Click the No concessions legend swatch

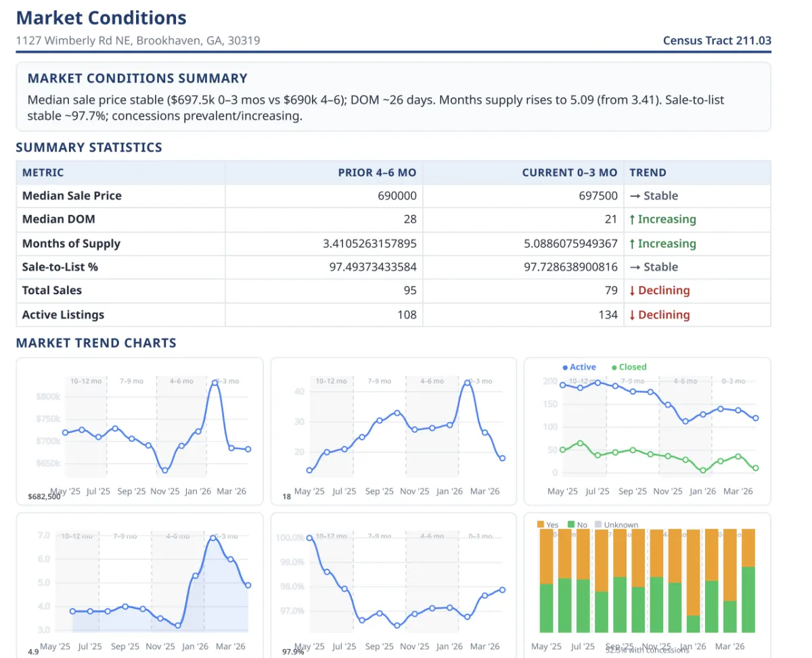coord(571,524)
